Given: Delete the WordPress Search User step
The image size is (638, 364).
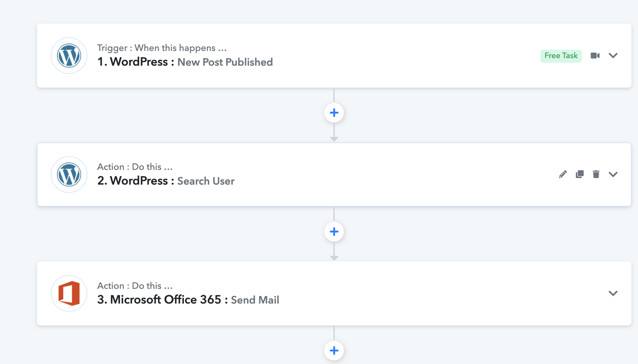Looking at the screenshot, I should point(596,174).
